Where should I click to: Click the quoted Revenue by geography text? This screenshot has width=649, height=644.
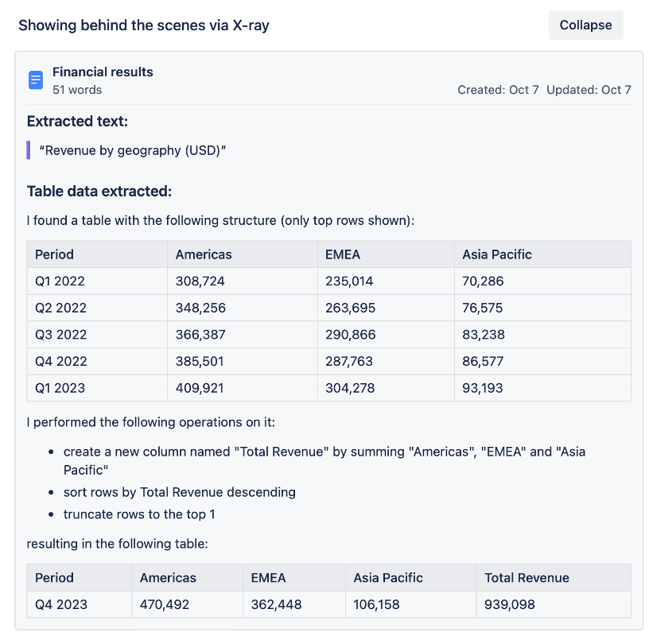[133, 150]
